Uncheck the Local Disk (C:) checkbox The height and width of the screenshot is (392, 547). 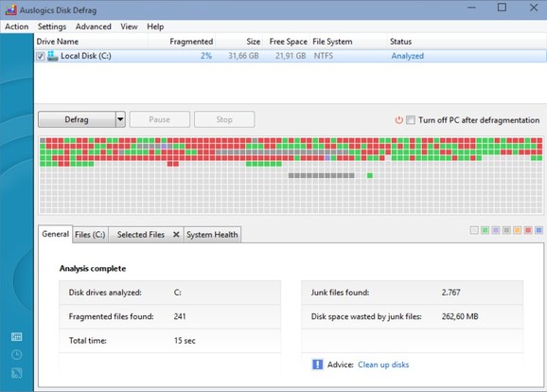click(x=41, y=56)
